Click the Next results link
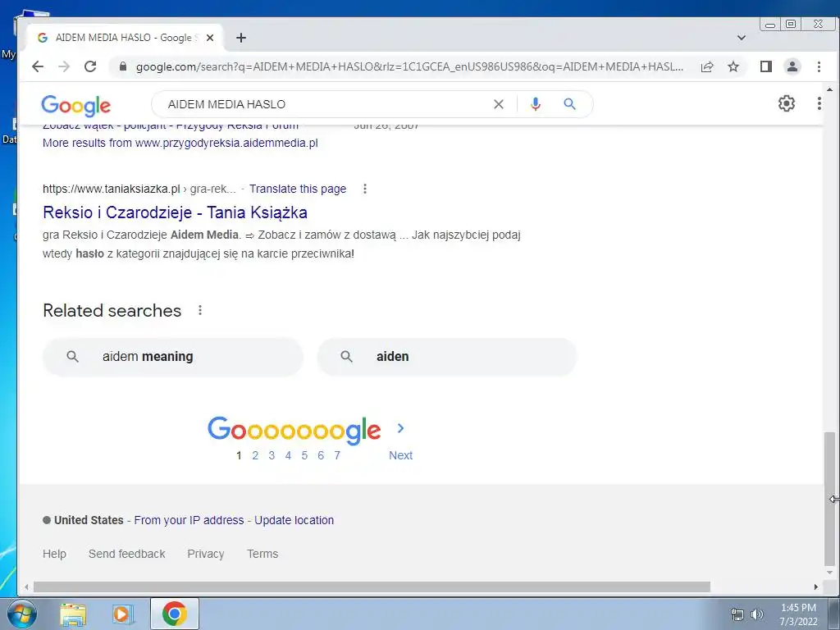Screen dimensions: 840x630 400,455
